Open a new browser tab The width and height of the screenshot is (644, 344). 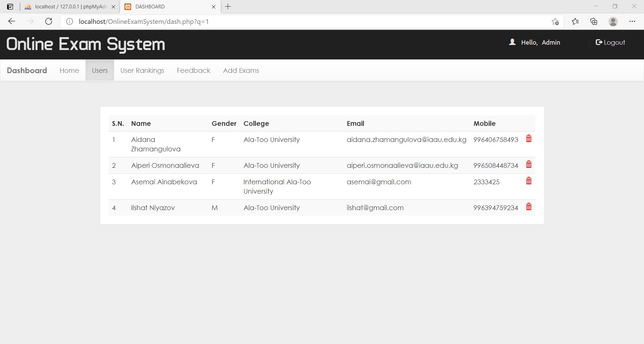point(228,7)
